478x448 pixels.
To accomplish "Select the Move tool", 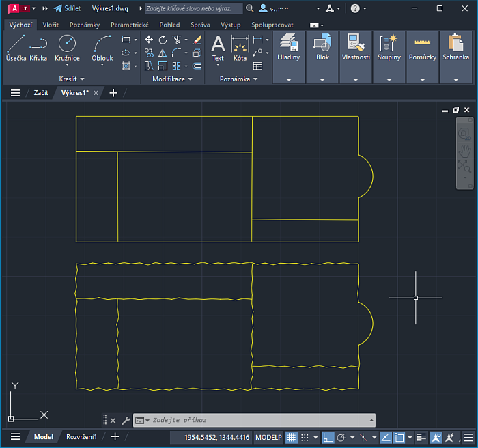I will point(149,40).
